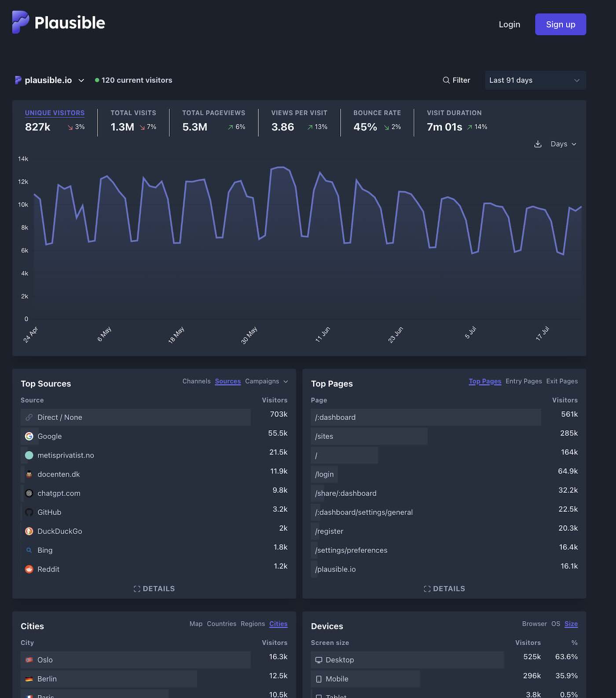Click the 30 May chart axis label

click(249, 335)
